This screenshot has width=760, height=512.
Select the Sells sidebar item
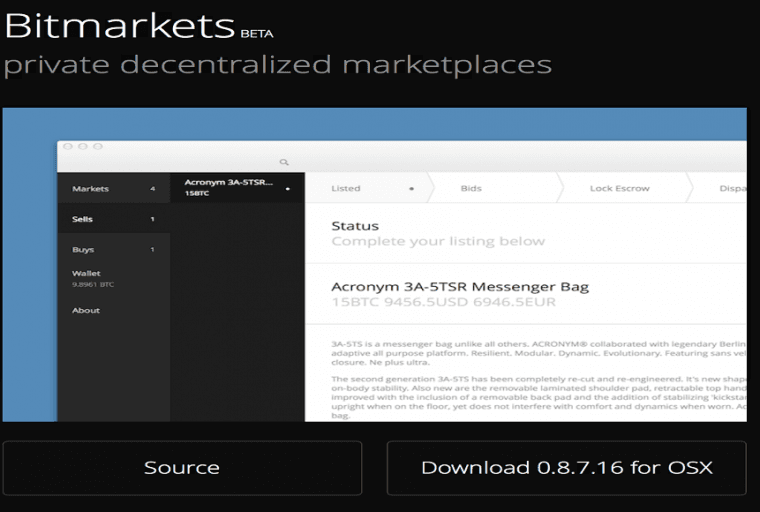(x=113, y=219)
